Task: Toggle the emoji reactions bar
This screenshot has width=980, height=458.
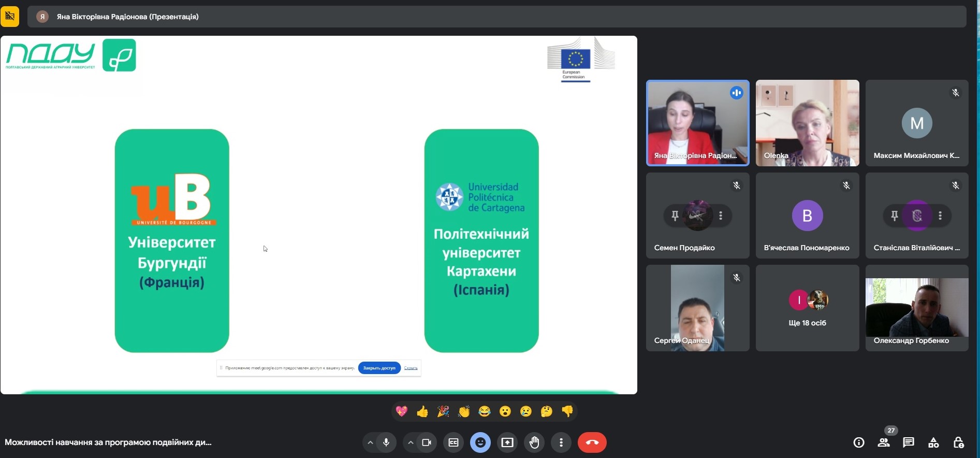Action: click(x=480, y=442)
